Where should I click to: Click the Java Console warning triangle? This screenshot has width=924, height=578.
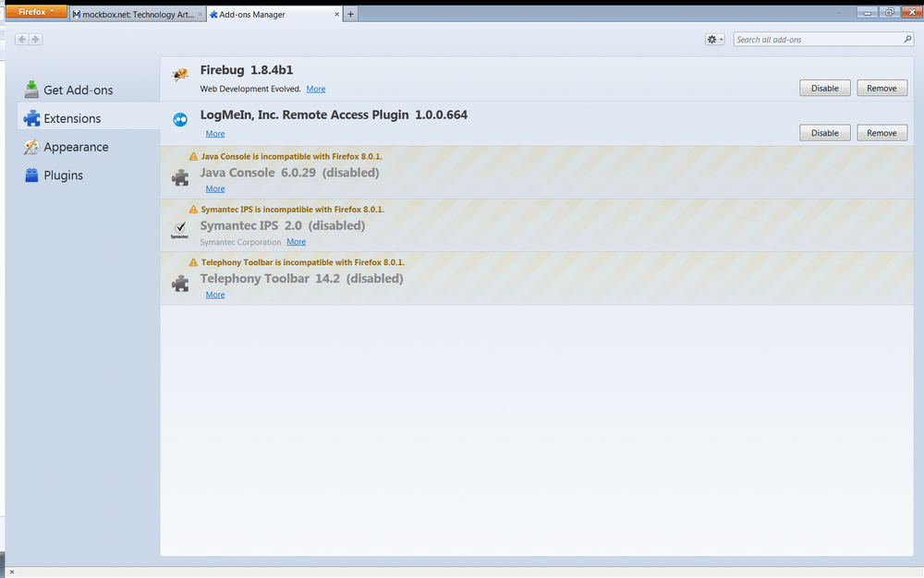pyautogui.click(x=195, y=156)
